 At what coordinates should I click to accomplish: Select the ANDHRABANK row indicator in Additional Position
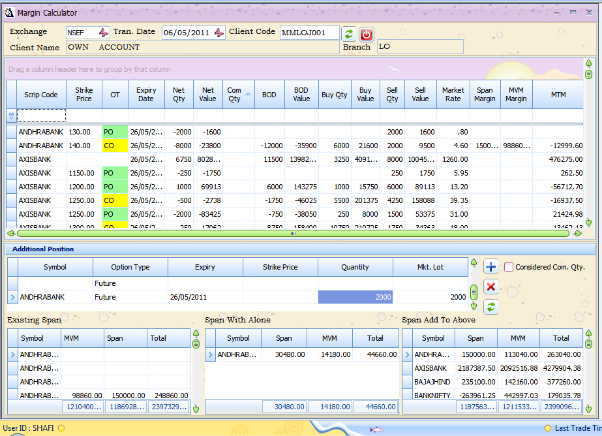12,297
